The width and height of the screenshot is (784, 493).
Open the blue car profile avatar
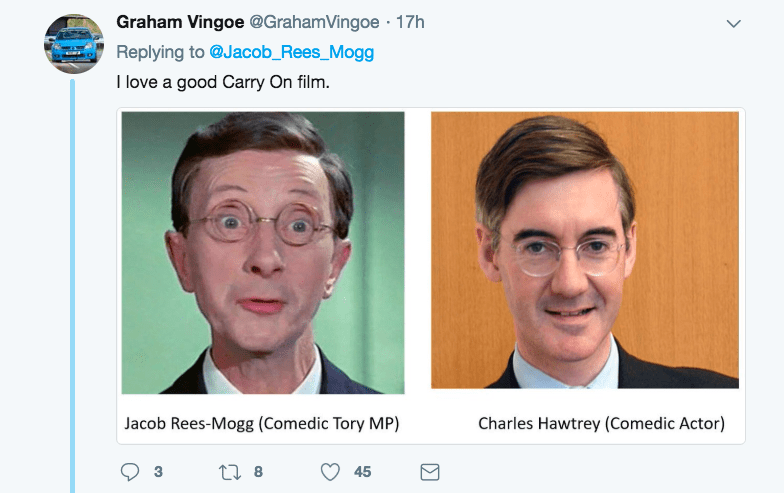[x=74, y=44]
